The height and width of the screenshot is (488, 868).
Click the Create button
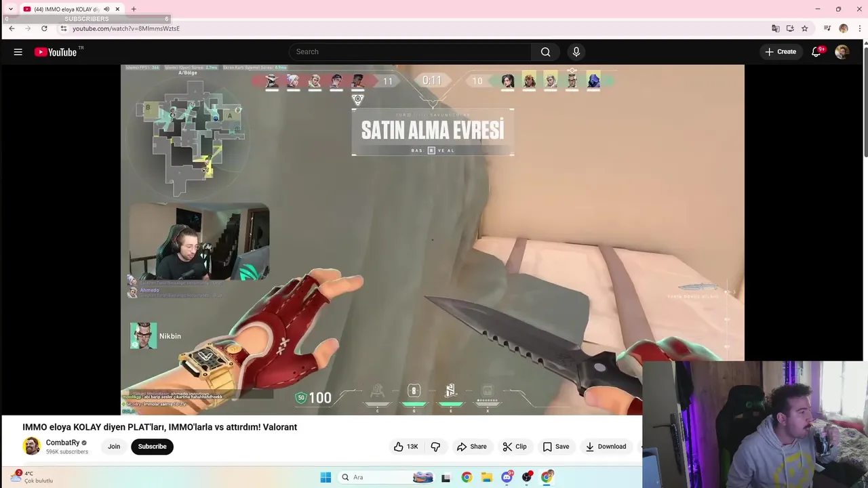coord(781,52)
